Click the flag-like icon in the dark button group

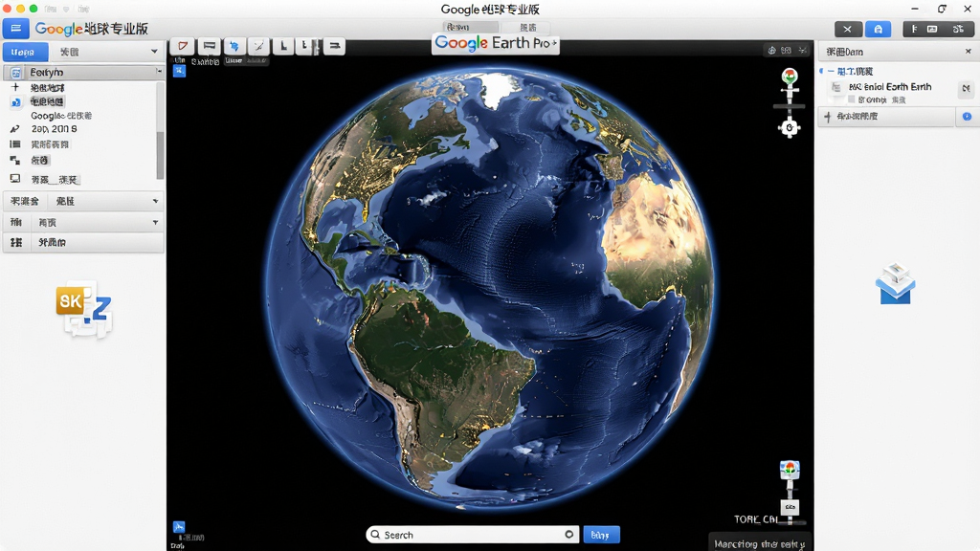[914, 30]
